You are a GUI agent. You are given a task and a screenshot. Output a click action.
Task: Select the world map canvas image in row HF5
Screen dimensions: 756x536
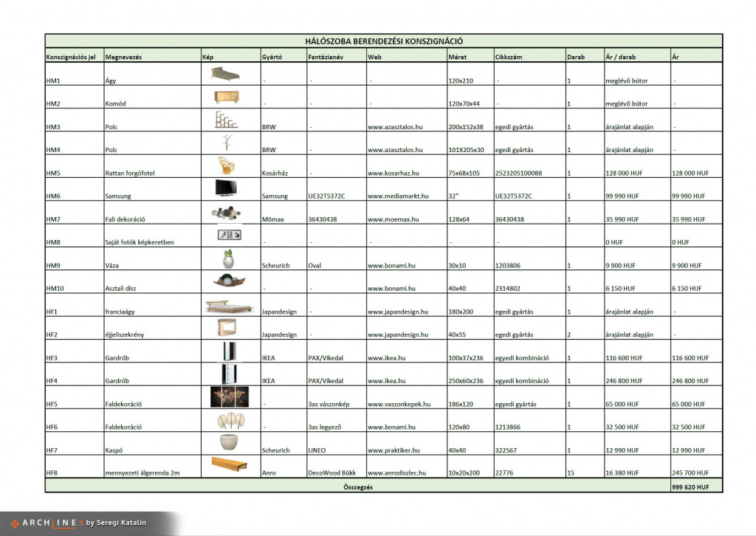tap(230, 396)
